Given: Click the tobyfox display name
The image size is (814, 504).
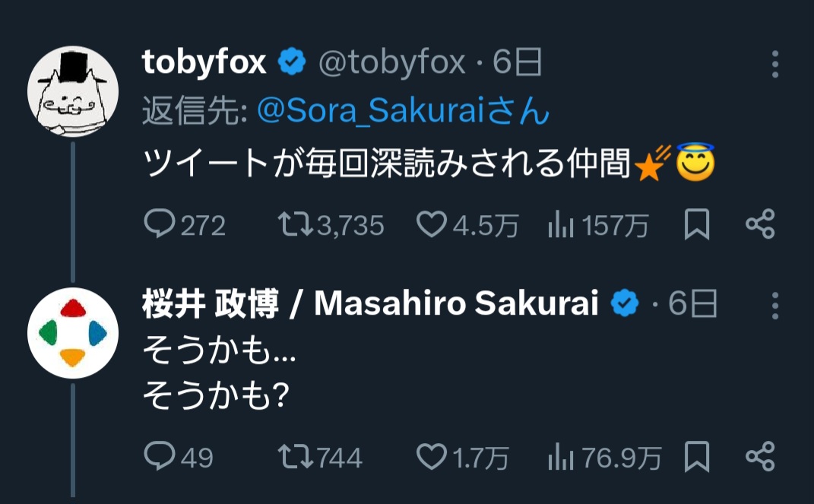Looking at the screenshot, I should click(x=204, y=63).
